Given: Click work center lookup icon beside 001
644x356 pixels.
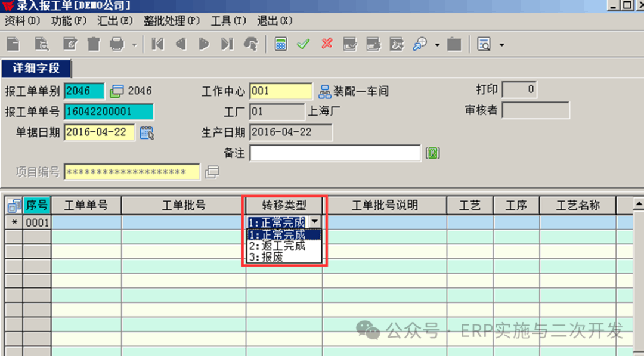Looking at the screenshot, I should pyautogui.click(x=325, y=91).
